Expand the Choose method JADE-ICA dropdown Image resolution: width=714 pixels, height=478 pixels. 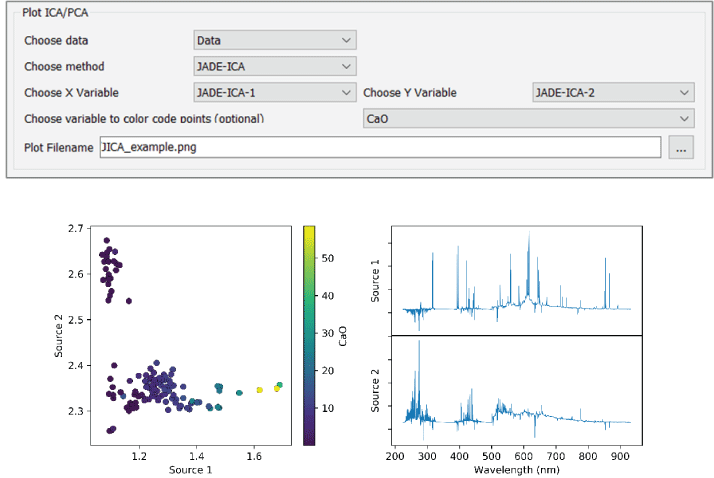click(x=274, y=66)
